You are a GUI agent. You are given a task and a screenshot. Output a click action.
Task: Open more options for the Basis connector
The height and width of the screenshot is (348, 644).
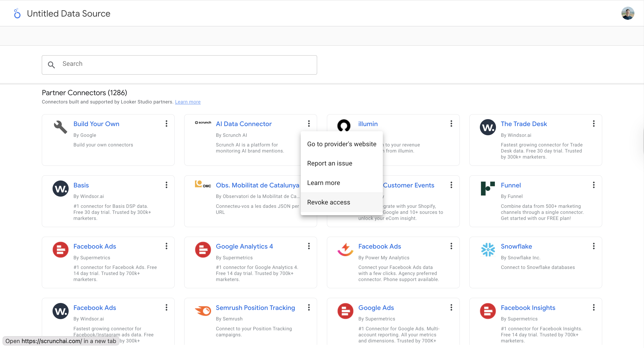(167, 185)
